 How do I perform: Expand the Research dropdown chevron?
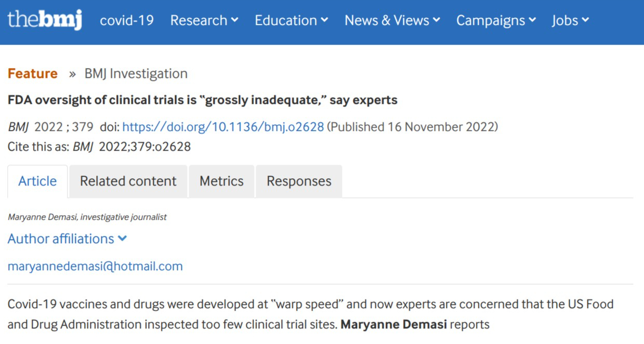coord(234,20)
